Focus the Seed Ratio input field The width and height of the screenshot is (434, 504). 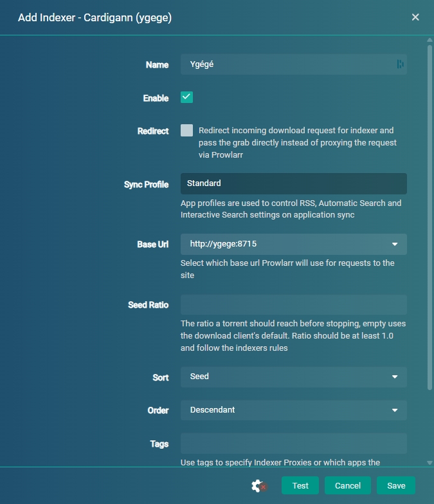(x=293, y=304)
